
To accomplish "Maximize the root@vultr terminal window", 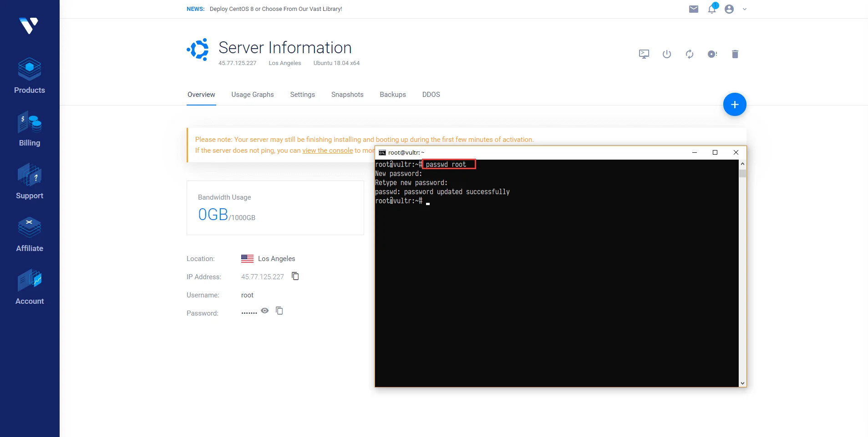I will tap(715, 152).
